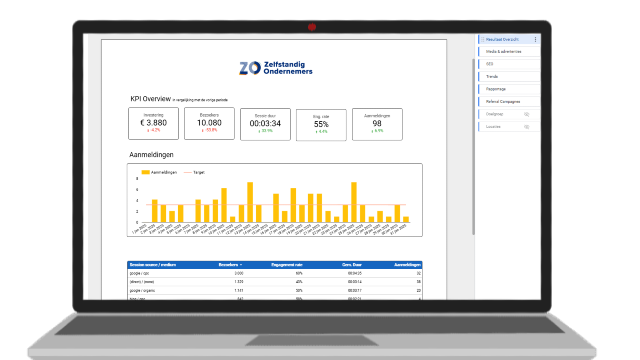Screen dimensions: 640x360
Task: Click the red Target legend line
Action: [188, 172]
